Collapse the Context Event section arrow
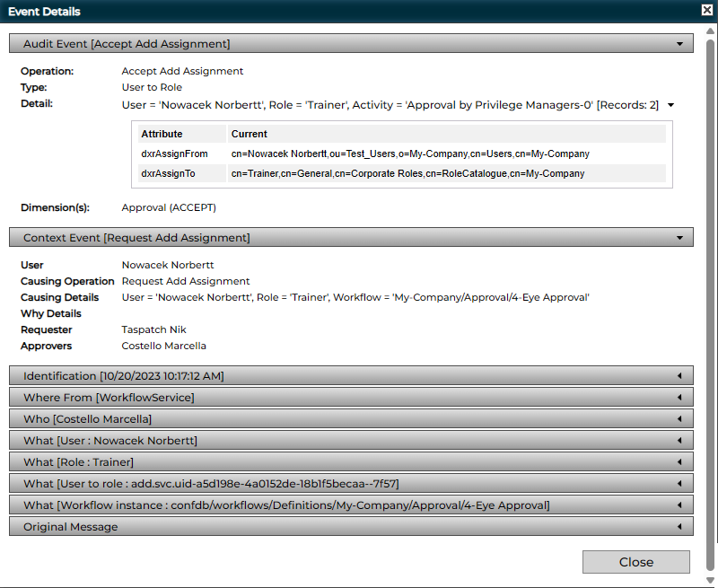 680,238
